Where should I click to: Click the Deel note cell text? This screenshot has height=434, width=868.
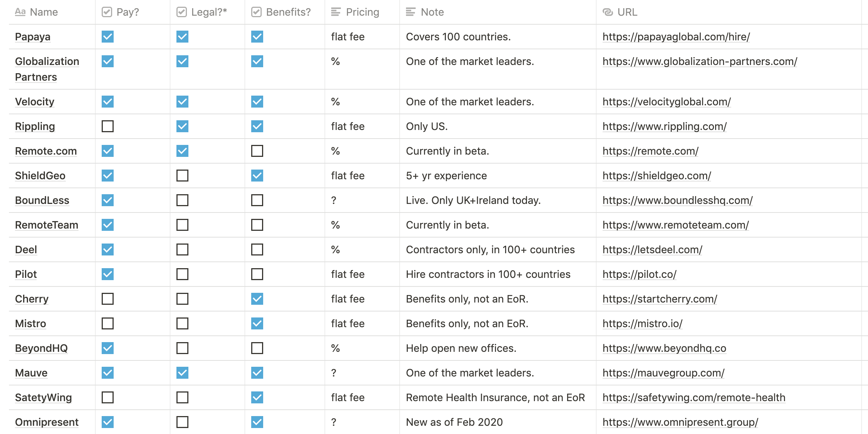490,249
